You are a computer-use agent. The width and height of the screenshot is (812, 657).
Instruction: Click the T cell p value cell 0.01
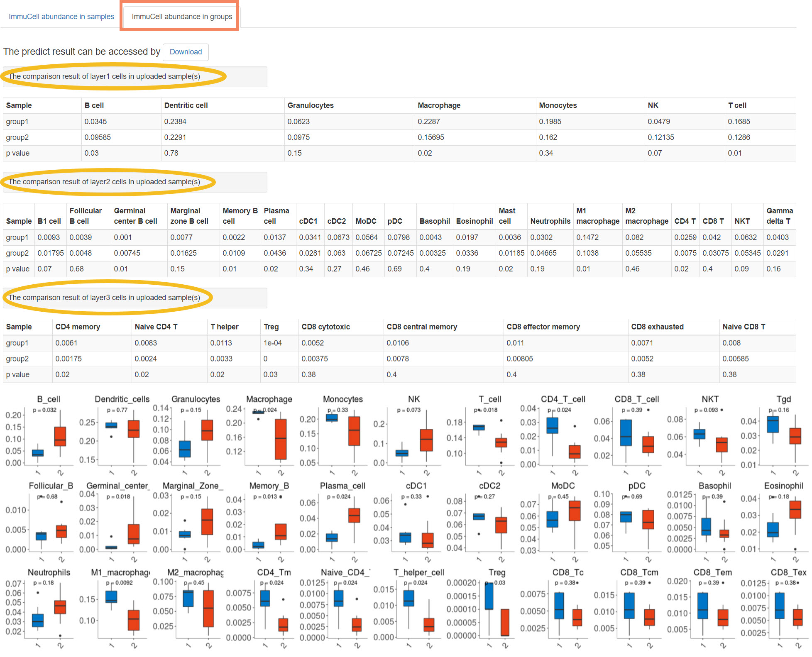(734, 153)
